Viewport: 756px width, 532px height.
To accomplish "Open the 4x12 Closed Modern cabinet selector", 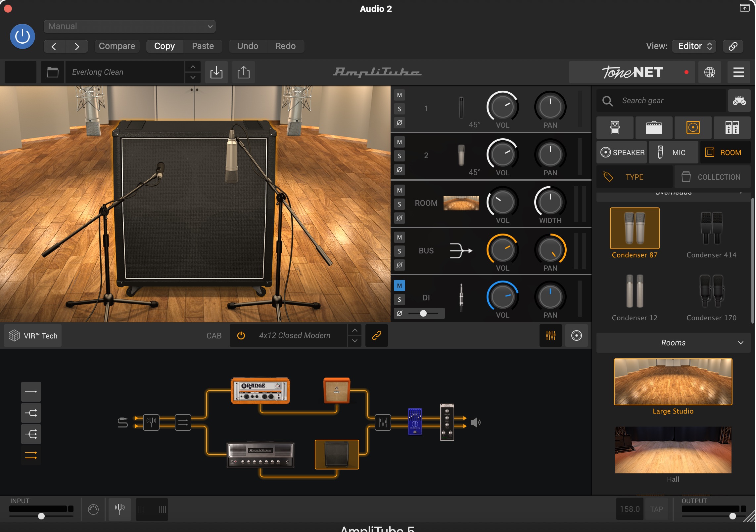I will [x=294, y=335].
